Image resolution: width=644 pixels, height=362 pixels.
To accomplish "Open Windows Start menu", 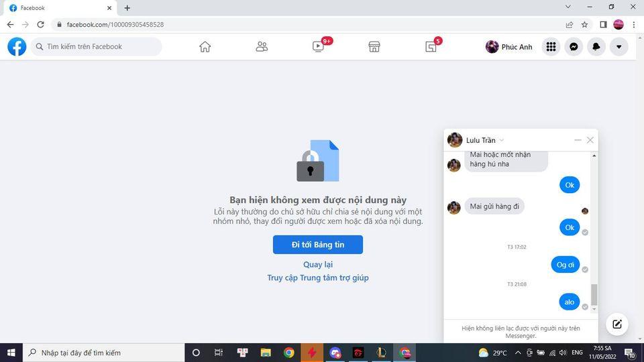I will 11,353.
